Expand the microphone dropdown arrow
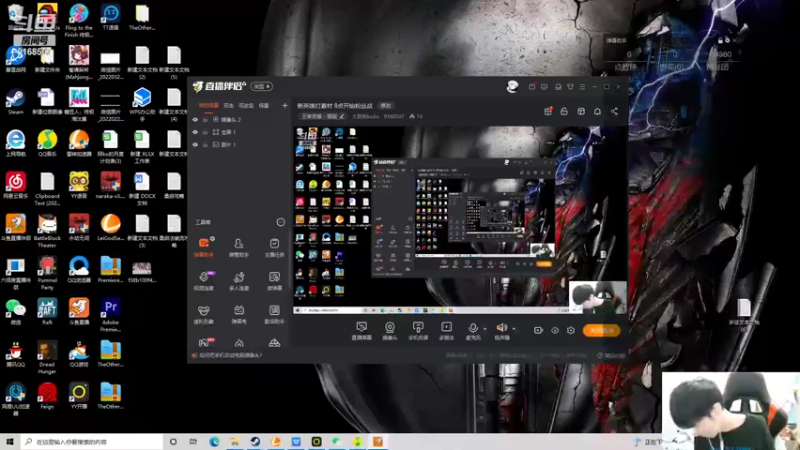 (x=485, y=329)
